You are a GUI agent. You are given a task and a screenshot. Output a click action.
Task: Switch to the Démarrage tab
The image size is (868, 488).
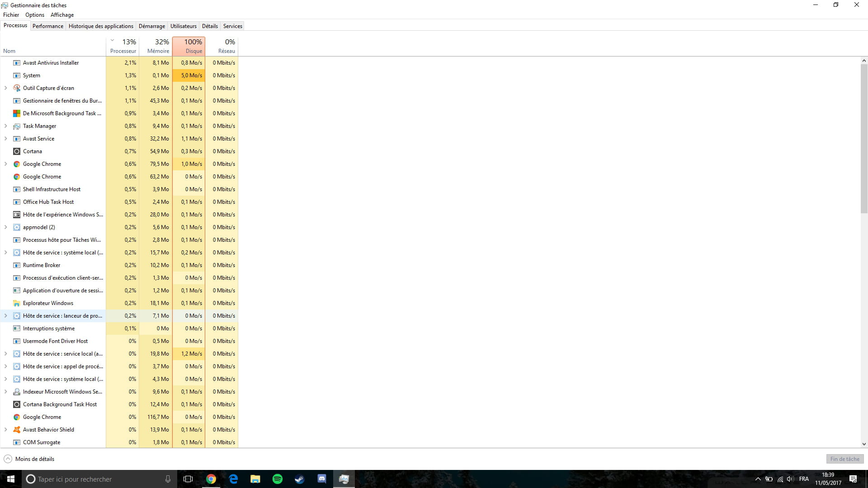pyautogui.click(x=152, y=26)
